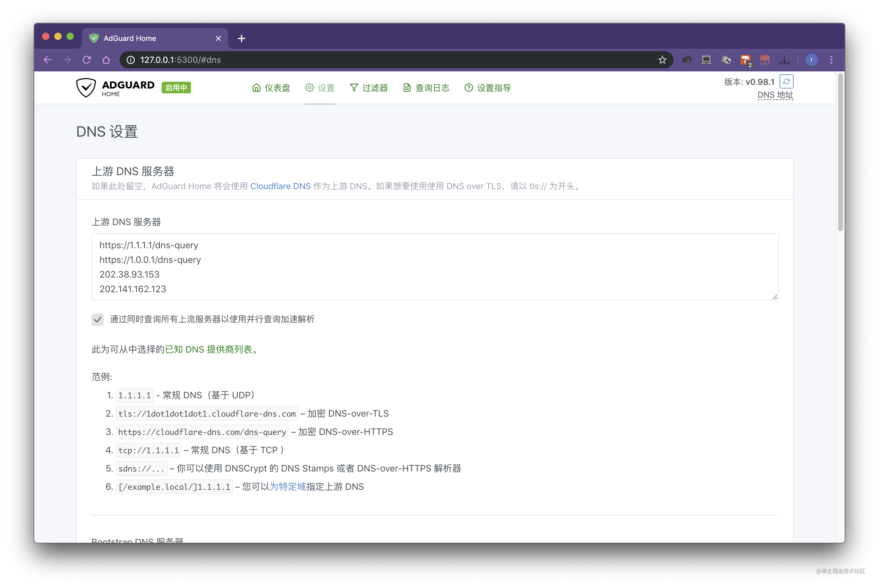The width and height of the screenshot is (879, 588).
Task: Click the DNS 设置 page heading
Action: 107,132
